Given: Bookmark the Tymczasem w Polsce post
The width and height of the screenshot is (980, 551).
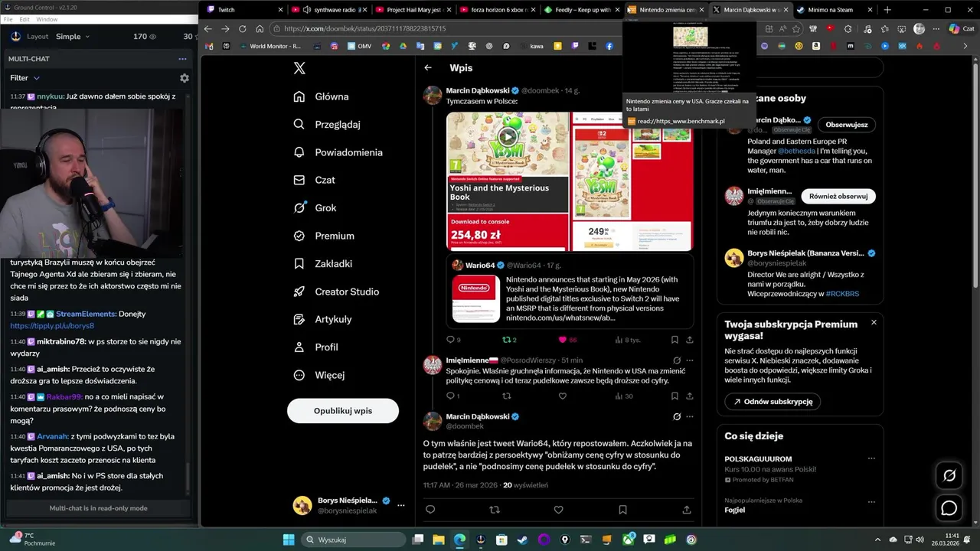Looking at the screenshot, I should pos(675,340).
